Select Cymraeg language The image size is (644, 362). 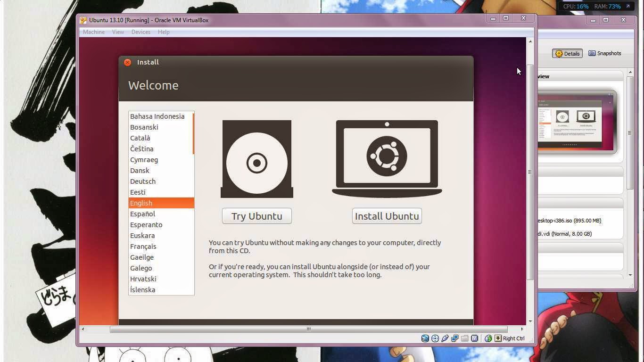(161, 160)
